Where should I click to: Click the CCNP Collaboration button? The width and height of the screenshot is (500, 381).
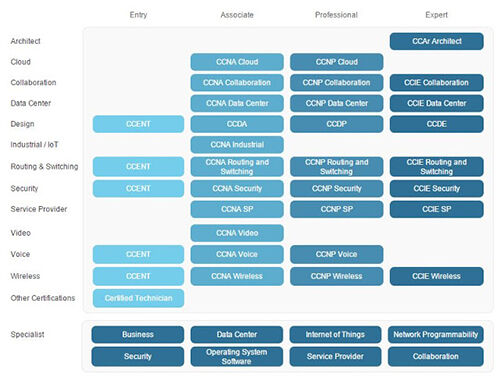336,83
